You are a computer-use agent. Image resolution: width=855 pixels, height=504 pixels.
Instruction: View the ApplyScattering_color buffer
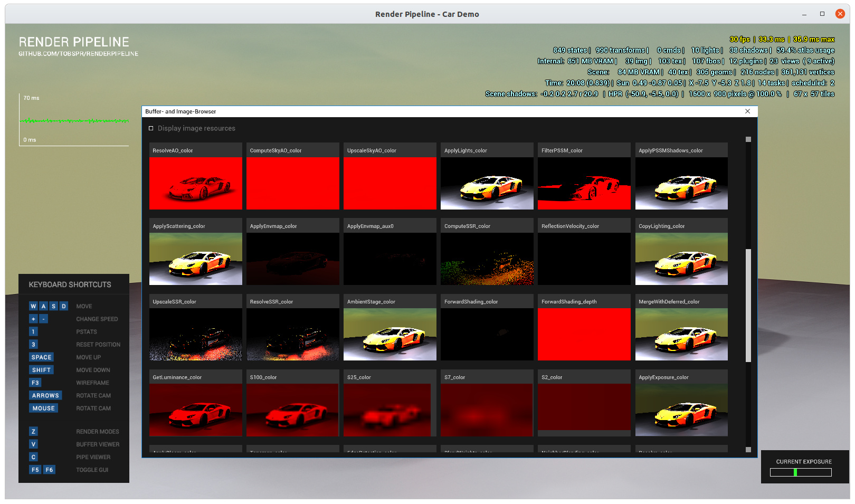point(196,259)
